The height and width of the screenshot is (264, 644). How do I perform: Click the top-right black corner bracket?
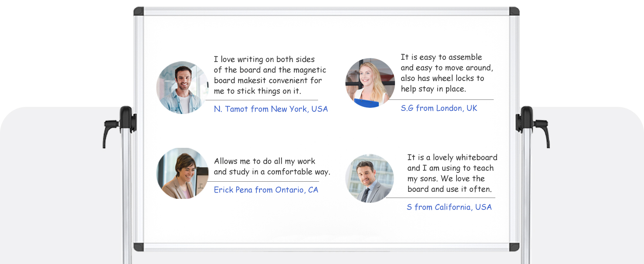[514, 11]
